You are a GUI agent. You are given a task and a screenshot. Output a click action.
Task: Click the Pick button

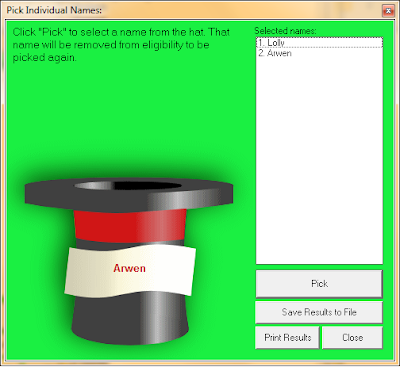pyautogui.click(x=319, y=284)
